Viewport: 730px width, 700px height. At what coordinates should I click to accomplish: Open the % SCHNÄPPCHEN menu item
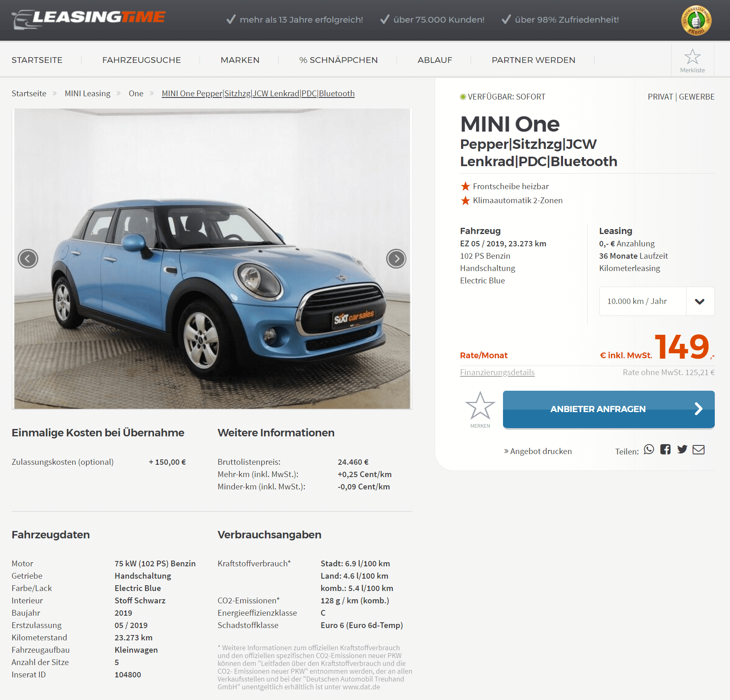click(338, 60)
